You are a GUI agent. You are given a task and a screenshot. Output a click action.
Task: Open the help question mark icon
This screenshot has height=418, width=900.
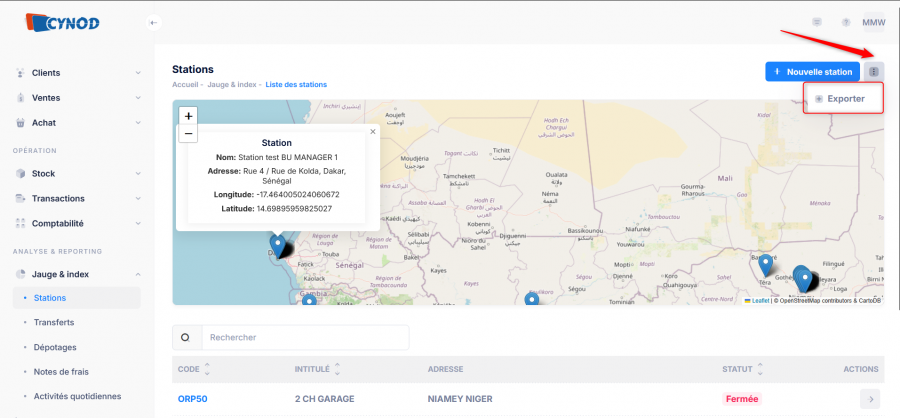[846, 22]
